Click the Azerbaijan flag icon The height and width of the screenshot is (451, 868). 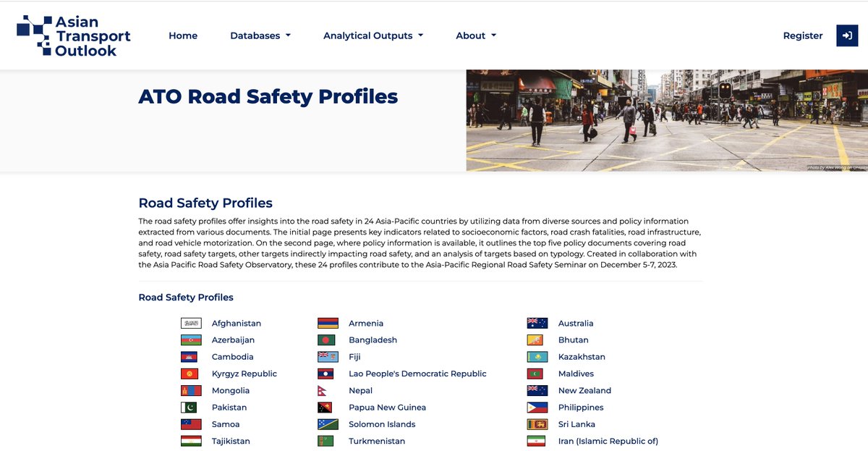click(x=191, y=340)
